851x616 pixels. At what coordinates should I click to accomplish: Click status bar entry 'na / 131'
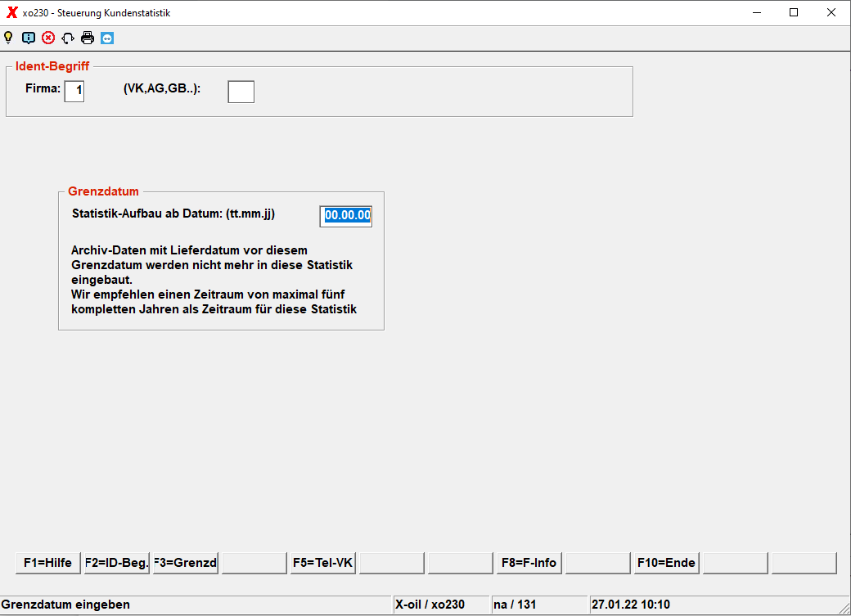(515, 605)
